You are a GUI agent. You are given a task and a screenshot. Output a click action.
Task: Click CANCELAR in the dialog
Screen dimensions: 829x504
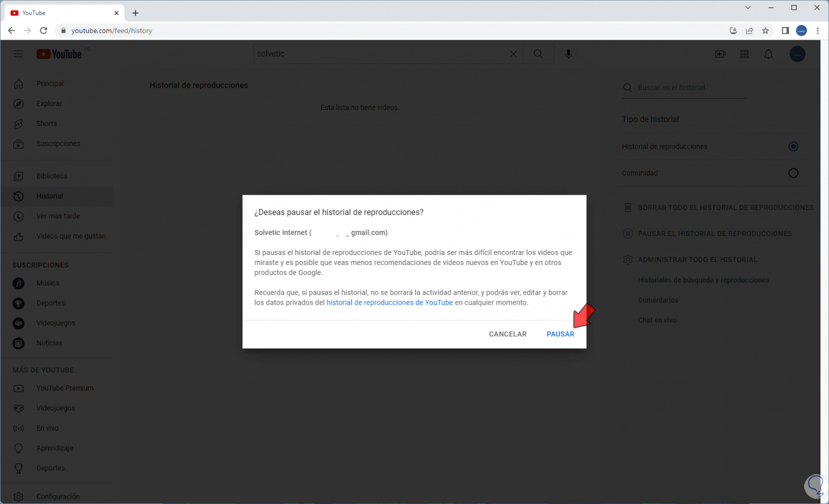507,334
